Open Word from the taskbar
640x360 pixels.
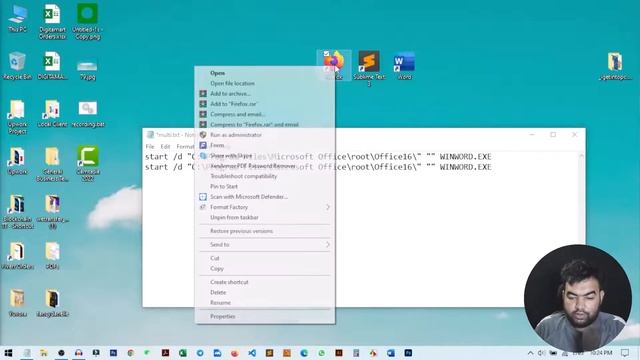[391, 353]
